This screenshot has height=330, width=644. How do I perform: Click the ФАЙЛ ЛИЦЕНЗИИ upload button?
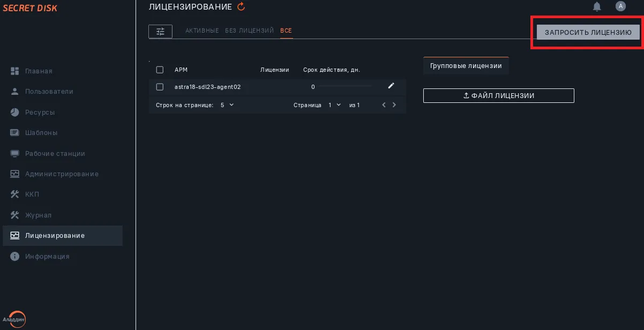499,95
